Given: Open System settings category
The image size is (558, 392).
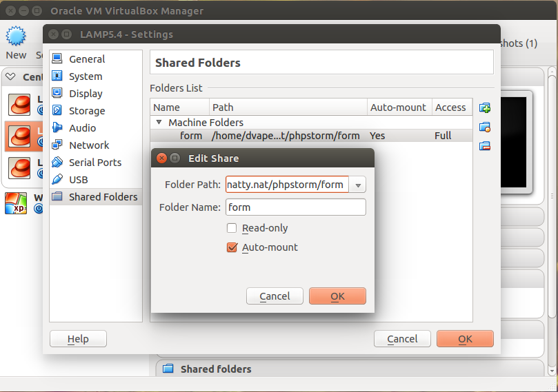Looking at the screenshot, I should click(95, 76).
